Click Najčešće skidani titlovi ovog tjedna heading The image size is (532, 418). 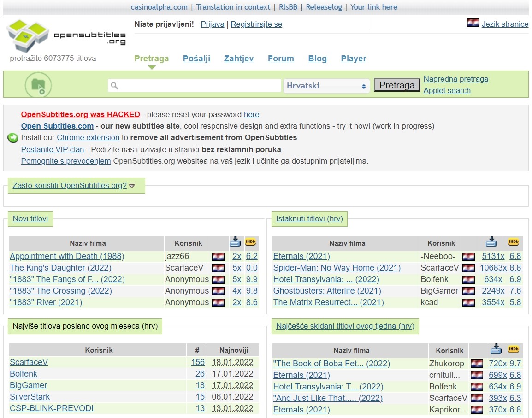pyautogui.click(x=345, y=326)
